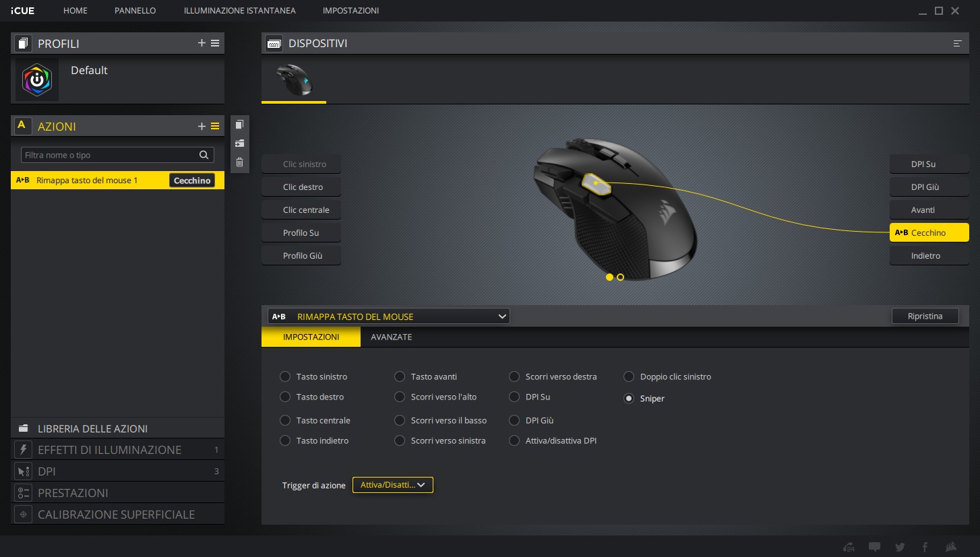Screen dimensions: 980x557
Task: Expand the DPI section in the sidebar
Action: pos(117,471)
